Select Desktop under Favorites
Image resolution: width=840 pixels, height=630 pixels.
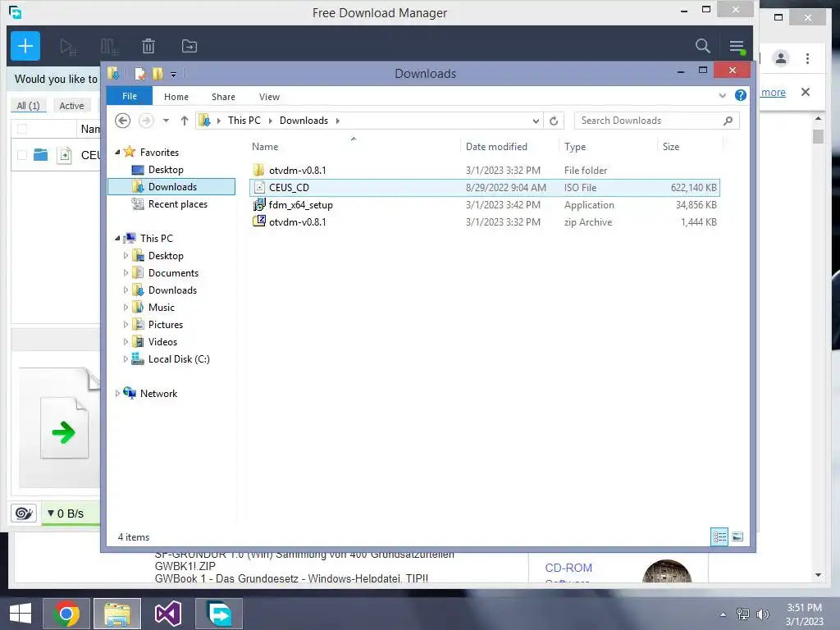[x=166, y=170]
